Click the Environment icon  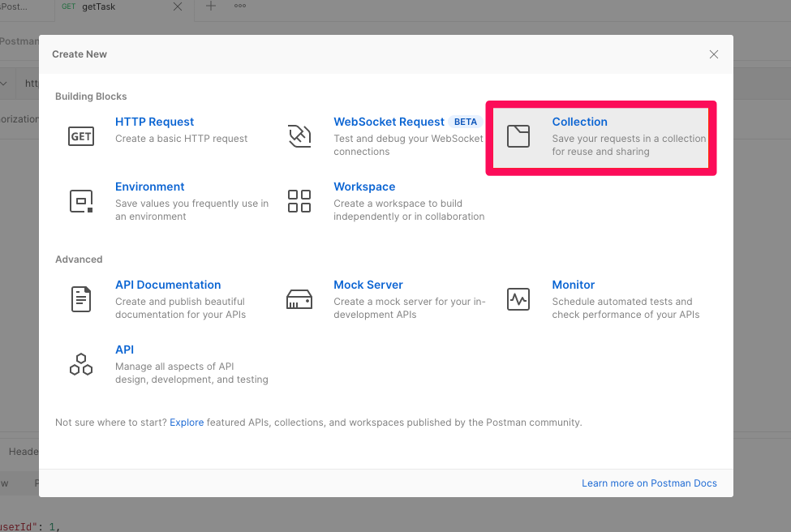(81, 200)
